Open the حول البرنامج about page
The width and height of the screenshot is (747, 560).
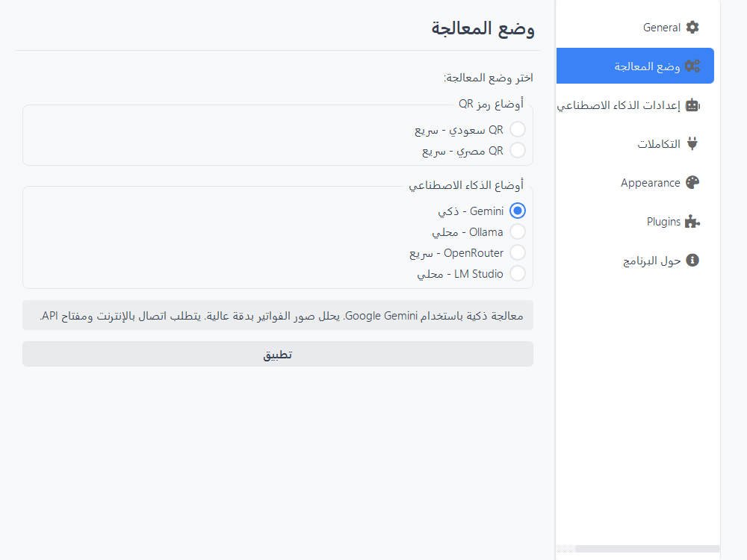(652, 261)
